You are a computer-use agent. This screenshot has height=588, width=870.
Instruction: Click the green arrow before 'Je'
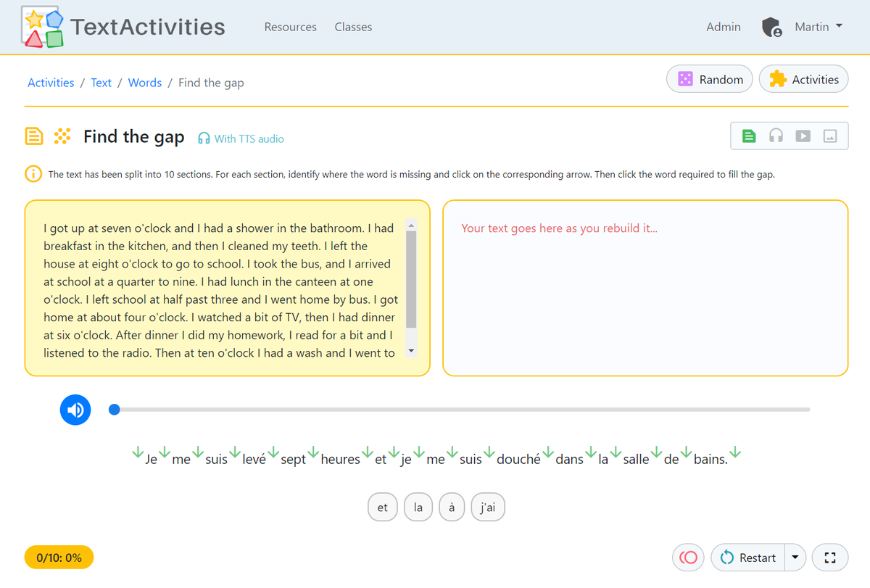click(x=137, y=452)
